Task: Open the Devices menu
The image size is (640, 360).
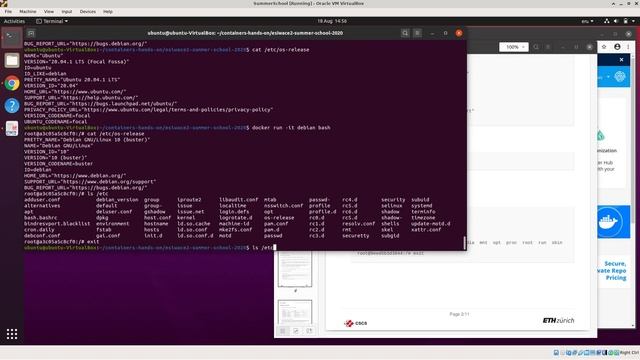Action: (x=88, y=11)
